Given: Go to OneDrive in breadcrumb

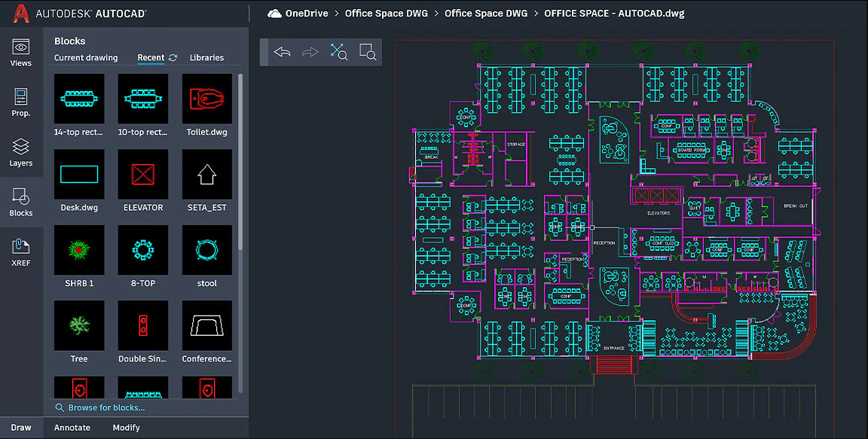Looking at the screenshot, I should click(307, 14).
